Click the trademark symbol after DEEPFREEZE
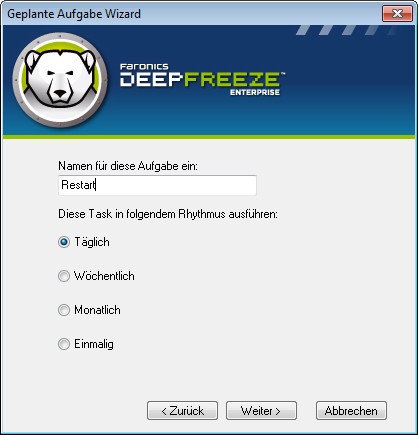This screenshot has width=418, height=435. (x=283, y=73)
